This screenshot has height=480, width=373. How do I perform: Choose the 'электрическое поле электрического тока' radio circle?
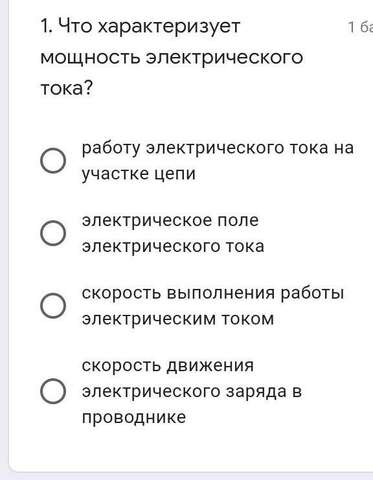click(53, 233)
